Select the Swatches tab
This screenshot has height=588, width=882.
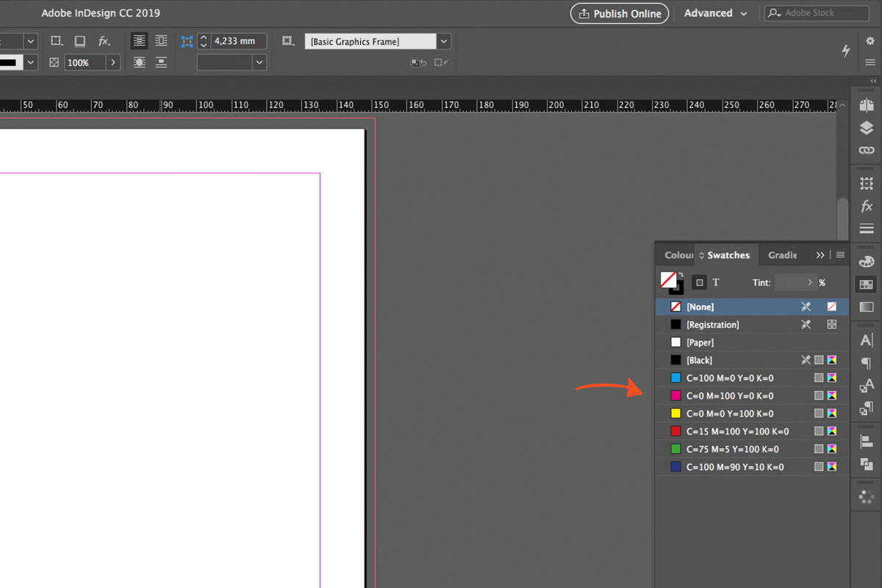click(x=726, y=255)
